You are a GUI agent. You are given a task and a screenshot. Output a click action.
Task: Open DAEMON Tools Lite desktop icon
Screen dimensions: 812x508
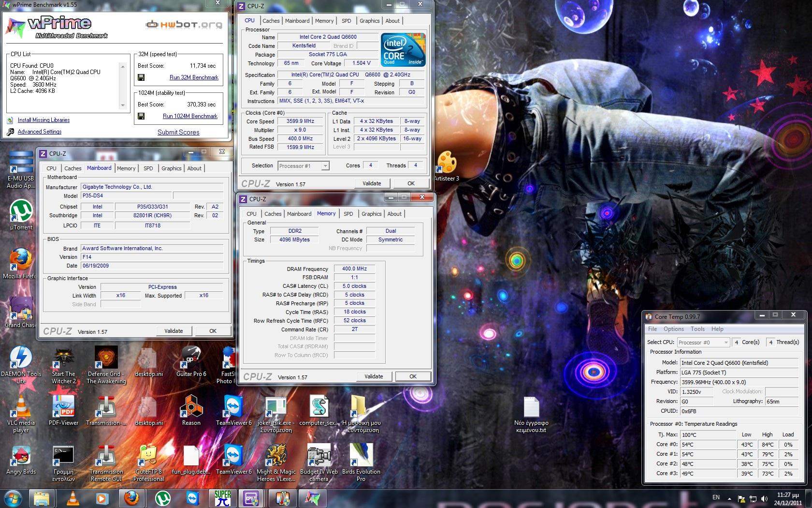[21, 365]
